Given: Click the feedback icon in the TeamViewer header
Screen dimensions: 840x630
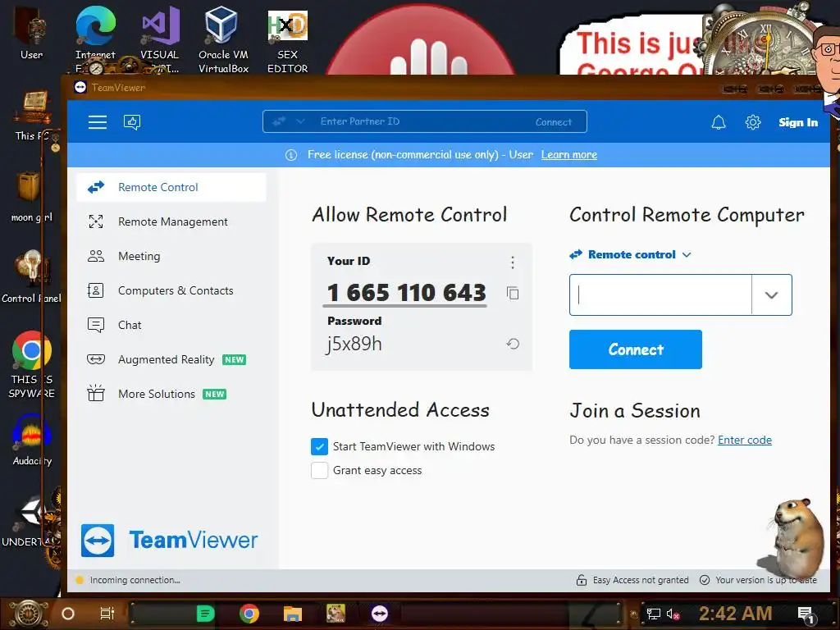Looking at the screenshot, I should pos(132,122).
